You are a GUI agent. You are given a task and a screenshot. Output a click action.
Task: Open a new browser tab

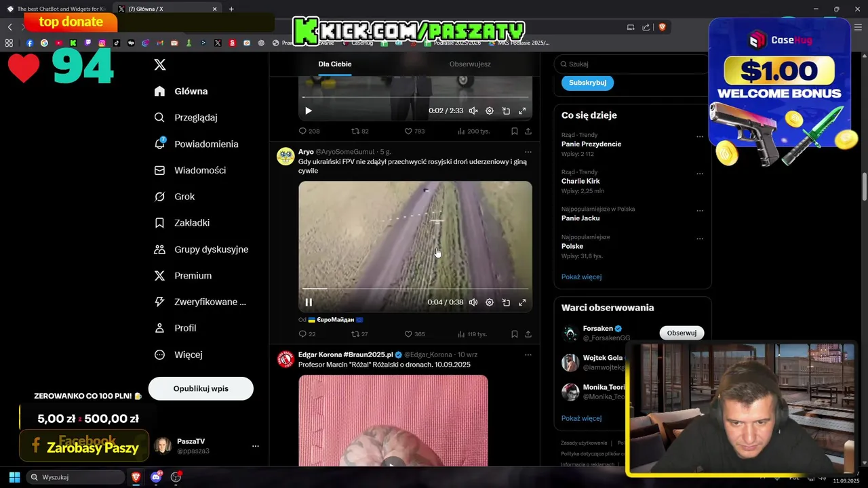coord(231,9)
